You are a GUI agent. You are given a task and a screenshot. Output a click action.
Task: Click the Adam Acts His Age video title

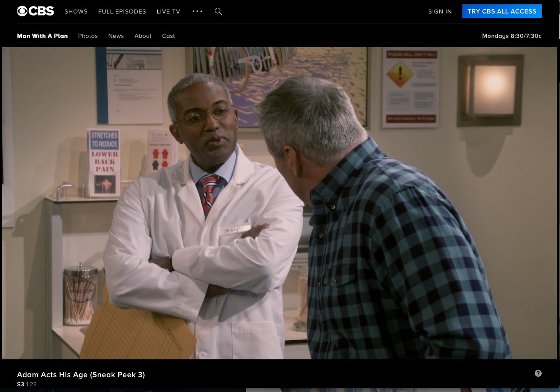81,375
